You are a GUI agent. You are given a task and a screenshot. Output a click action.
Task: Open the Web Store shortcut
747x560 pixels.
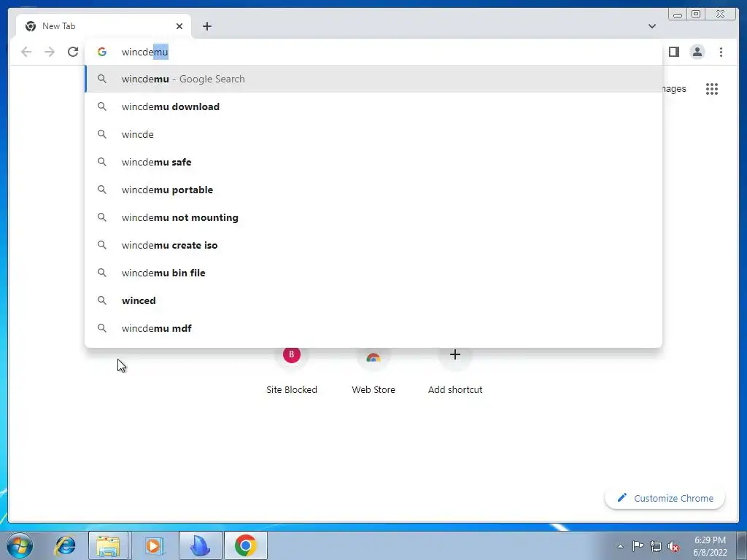tap(373, 371)
